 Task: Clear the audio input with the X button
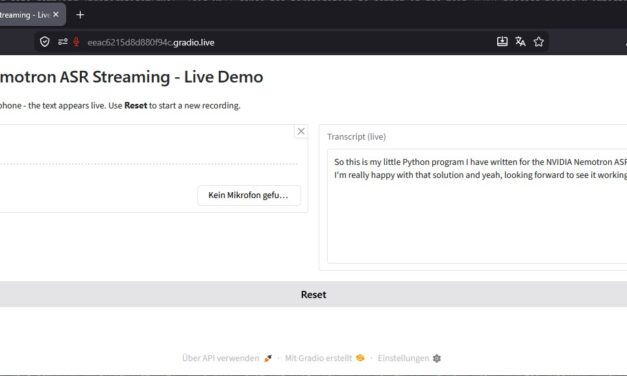coord(301,131)
